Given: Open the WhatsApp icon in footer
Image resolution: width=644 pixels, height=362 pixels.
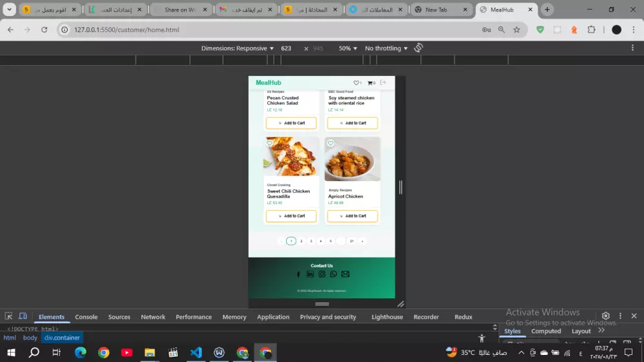Looking at the screenshot, I should [334, 274].
